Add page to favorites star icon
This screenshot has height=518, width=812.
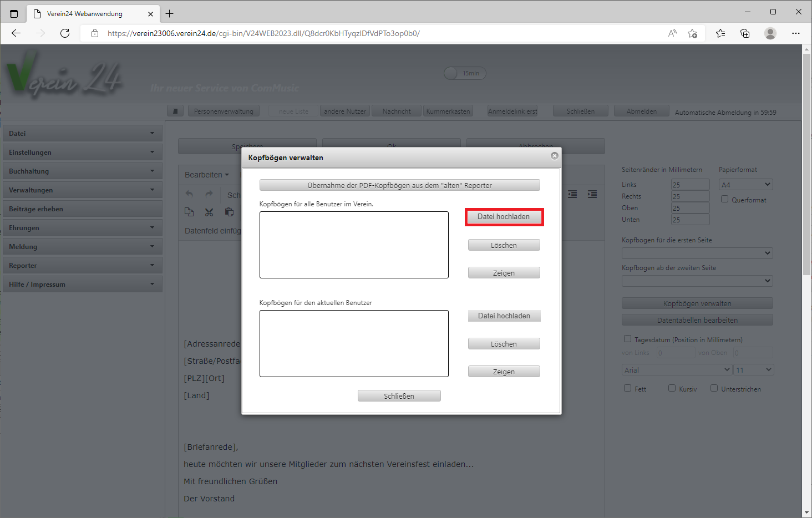click(692, 33)
